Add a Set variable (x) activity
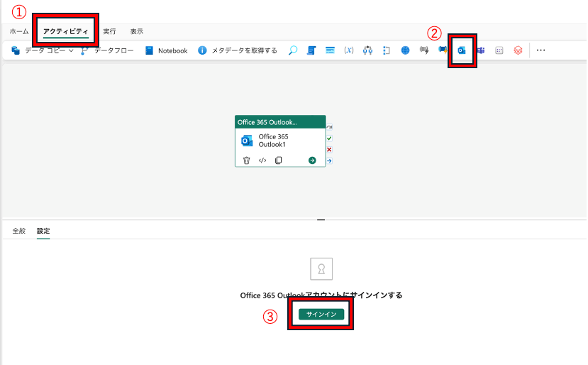This screenshot has height=365, width=588. [349, 50]
